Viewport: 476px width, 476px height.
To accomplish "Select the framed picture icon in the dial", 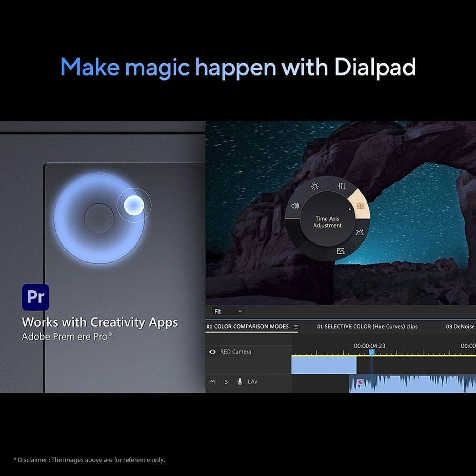I will point(340,251).
